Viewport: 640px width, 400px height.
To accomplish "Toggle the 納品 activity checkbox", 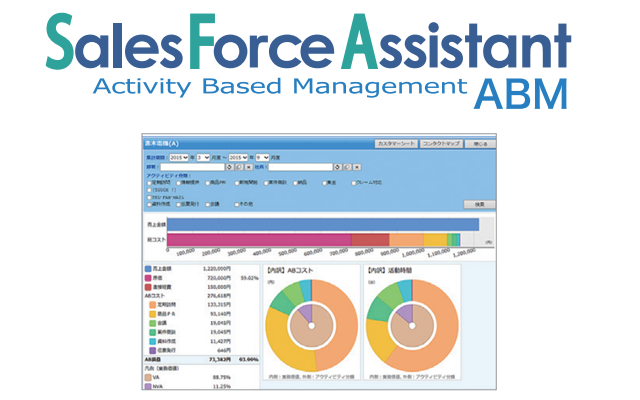I will (295, 183).
